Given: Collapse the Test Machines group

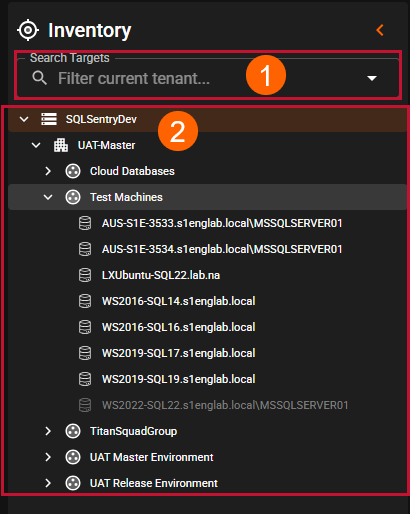Looking at the screenshot, I should click(x=48, y=197).
